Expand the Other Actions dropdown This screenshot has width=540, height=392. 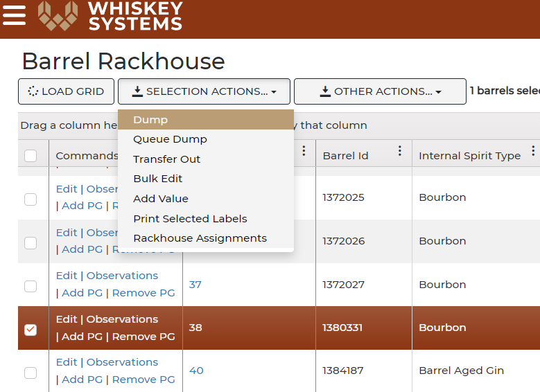(x=438, y=92)
